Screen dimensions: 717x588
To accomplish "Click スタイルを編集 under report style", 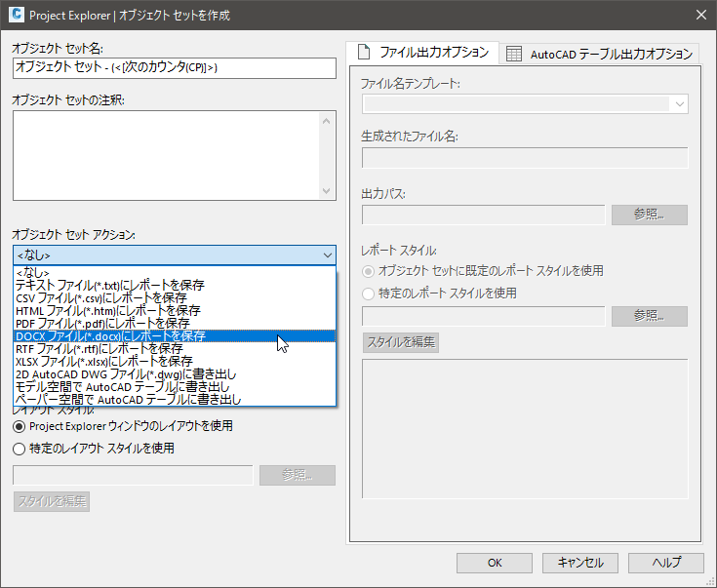I will (401, 342).
